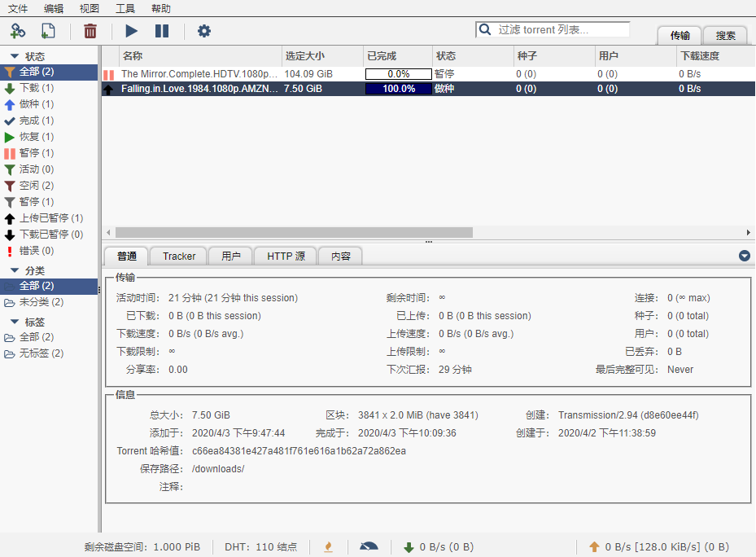
Task: Open the 帮助 menu
Action: coord(161,8)
